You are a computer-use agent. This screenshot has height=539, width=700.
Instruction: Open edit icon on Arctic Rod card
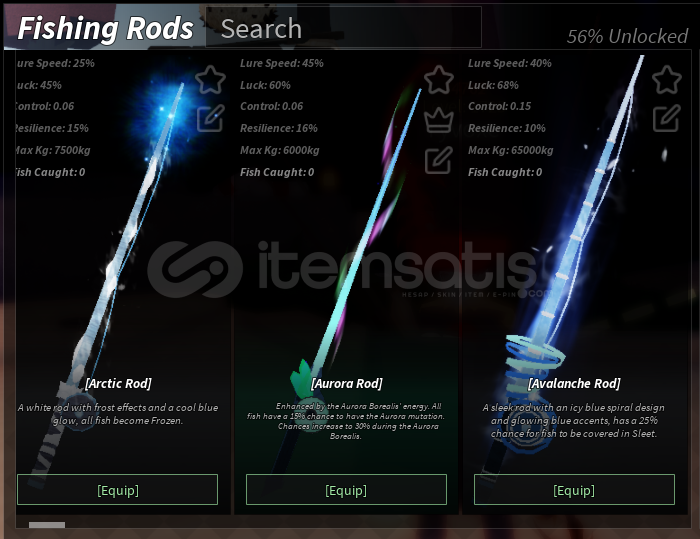click(x=211, y=118)
